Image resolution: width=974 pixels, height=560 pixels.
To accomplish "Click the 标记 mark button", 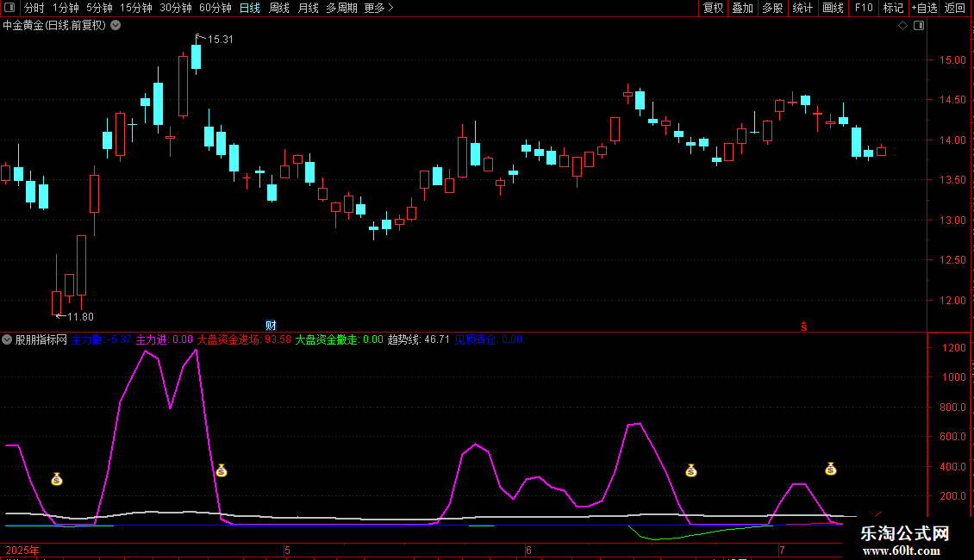I will click(x=893, y=8).
